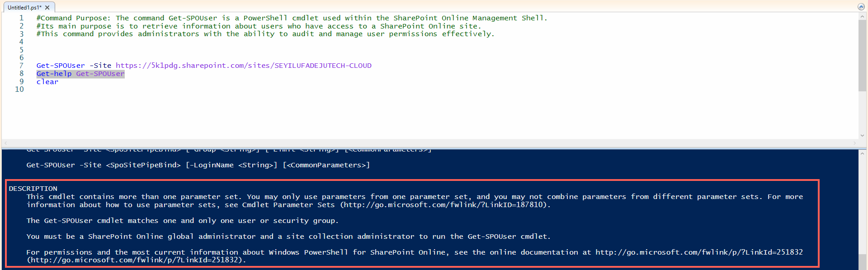
Task: Click script pane scrollbar down arrow
Action: 862,135
